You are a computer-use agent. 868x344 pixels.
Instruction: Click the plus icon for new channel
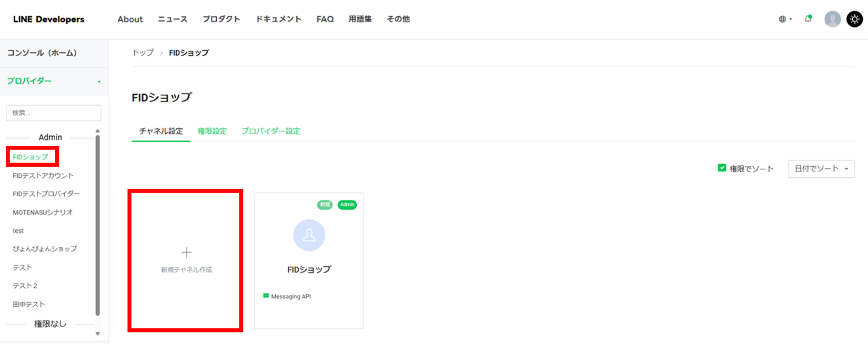(186, 252)
